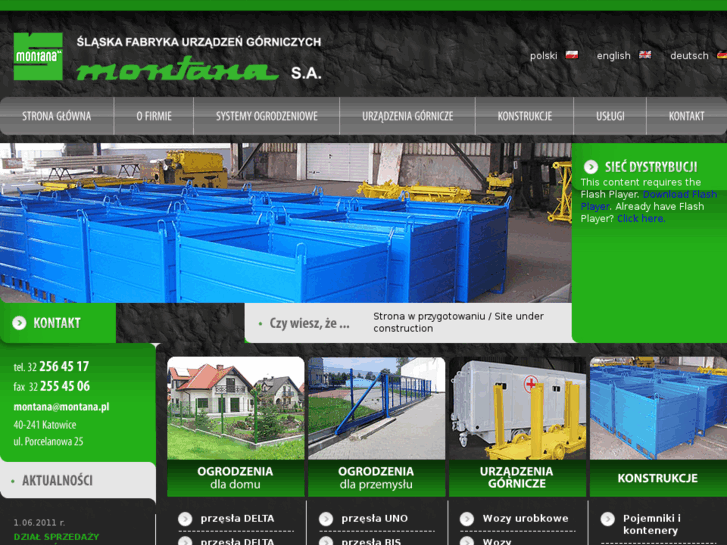
Task: Open the Konstrukcje menu item
Action: click(x=525, y=116)
